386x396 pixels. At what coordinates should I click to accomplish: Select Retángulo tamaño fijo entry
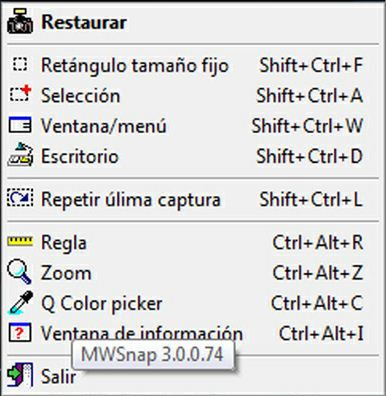193,65
